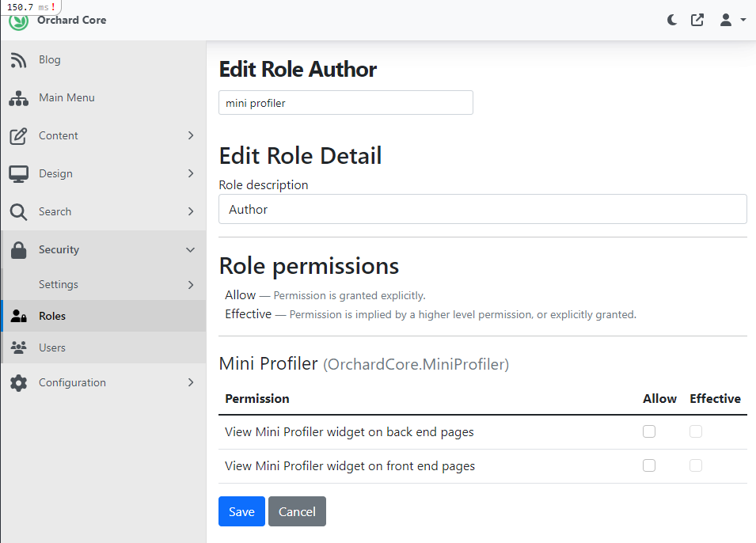This screenshot has width=756, height=543.
Task: Open the Configuration menu
Action: [103, 383]
